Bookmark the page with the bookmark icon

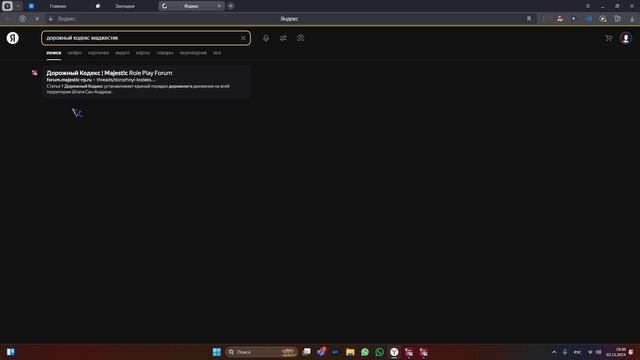[529, 19]
